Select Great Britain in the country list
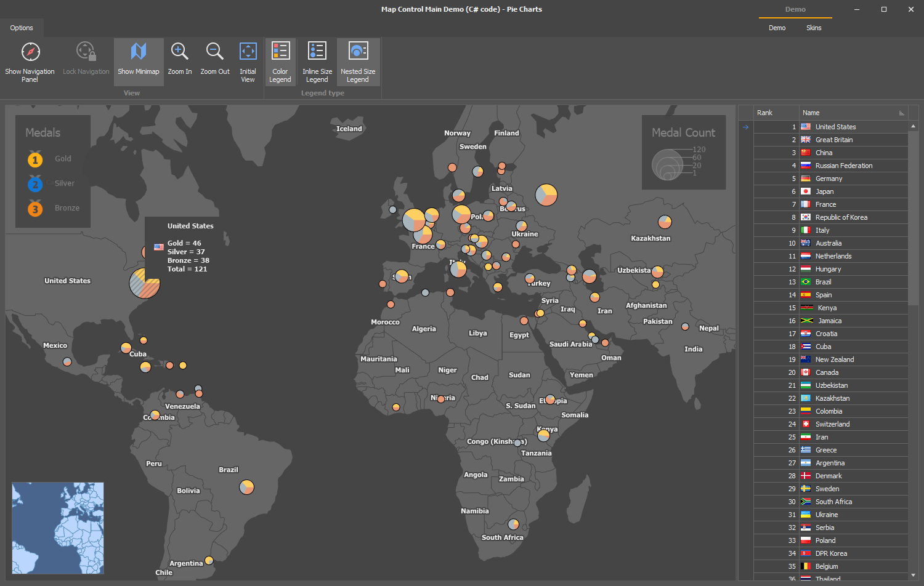The image size is (924, 586). [834, 140]
